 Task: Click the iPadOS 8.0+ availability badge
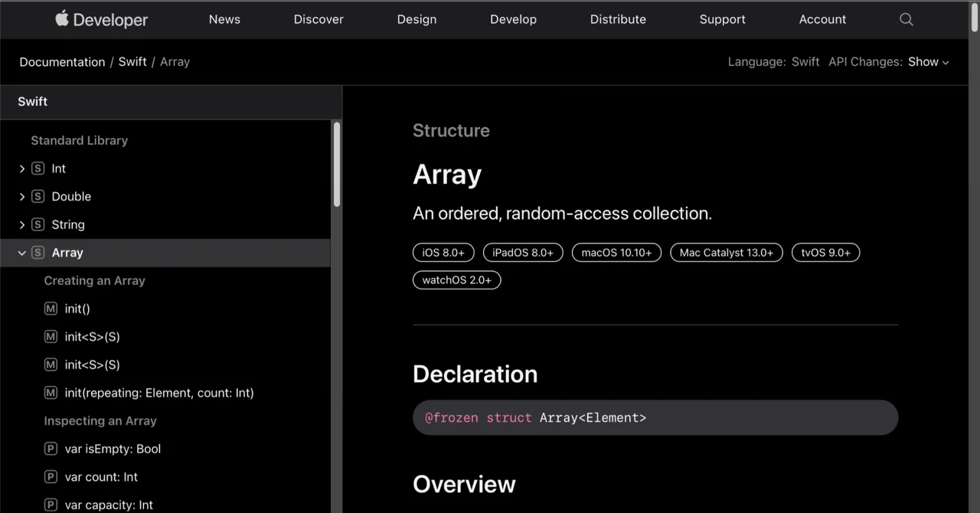tap(523, 253)
